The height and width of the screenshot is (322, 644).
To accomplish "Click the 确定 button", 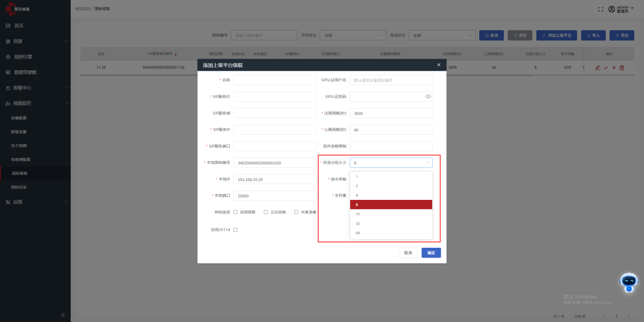I will pos(431,253).
